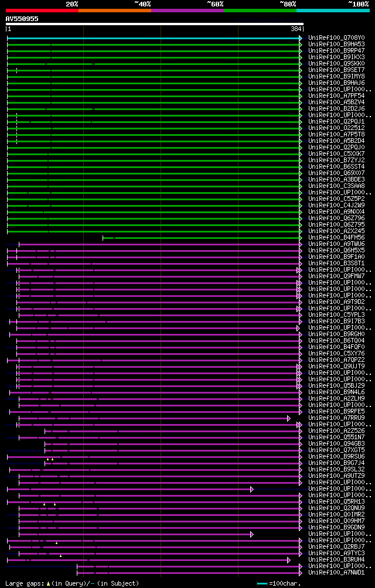Open the UniRef100_B4FH56 hit
Image resolution: width=375 pixels, height=588 pixels.
[336, 238]
